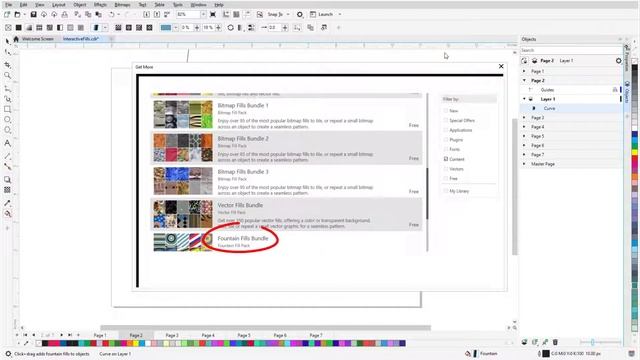The height and width of the screenshot is (360, 640).
Task: Select the Text tool in toolbox
Action: coord(7,143)
